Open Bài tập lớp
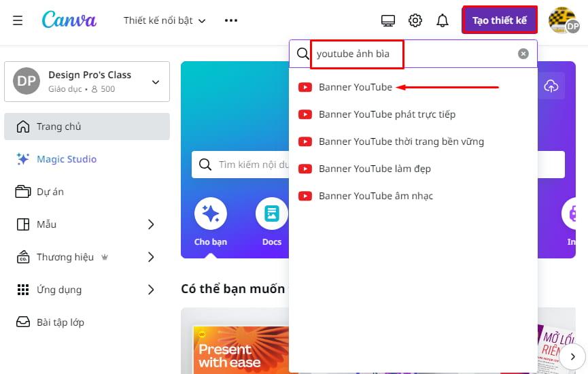Image resolution: width=588 pixels, height=374 pixels. coord(87,322)
